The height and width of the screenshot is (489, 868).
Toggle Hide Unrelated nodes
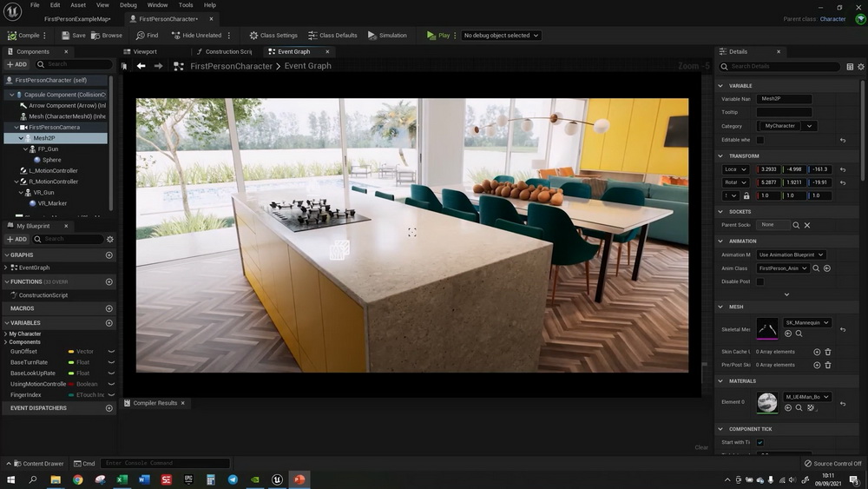[x=196, y=36]
